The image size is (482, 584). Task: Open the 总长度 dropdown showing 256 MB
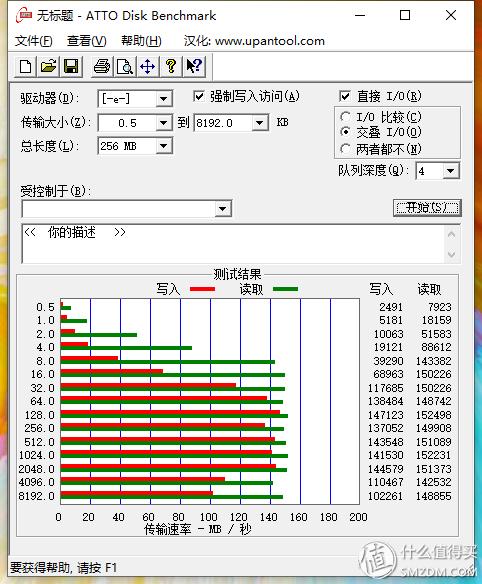pos(164,146)
